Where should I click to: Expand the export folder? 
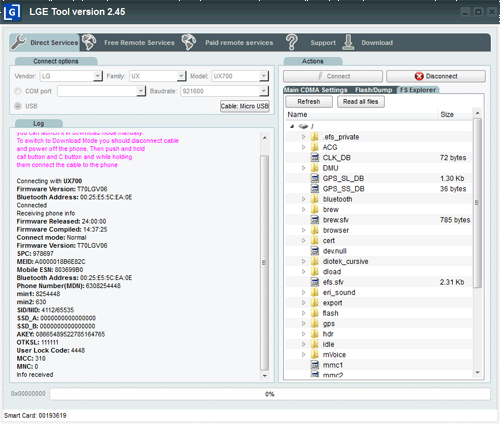303,303
